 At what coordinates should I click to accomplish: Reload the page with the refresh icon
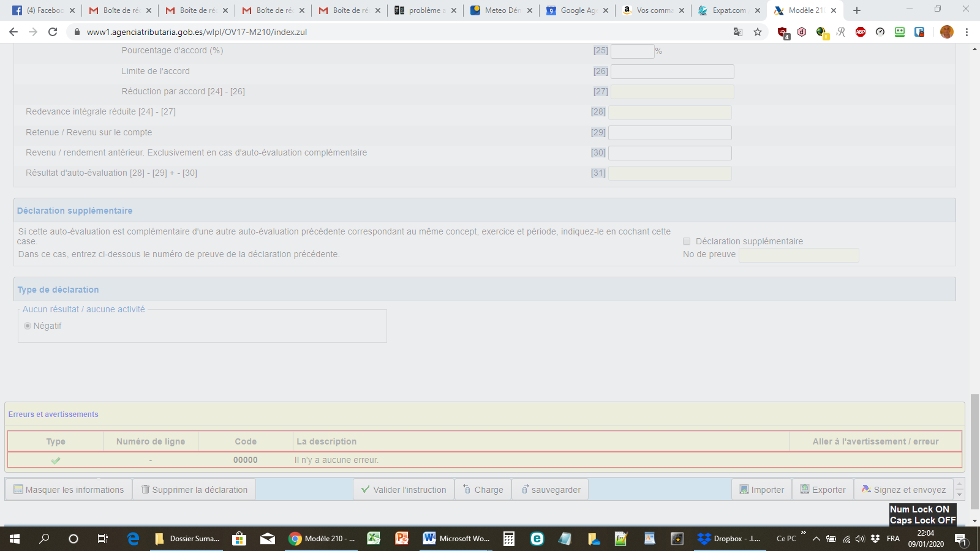click(53, 32)
